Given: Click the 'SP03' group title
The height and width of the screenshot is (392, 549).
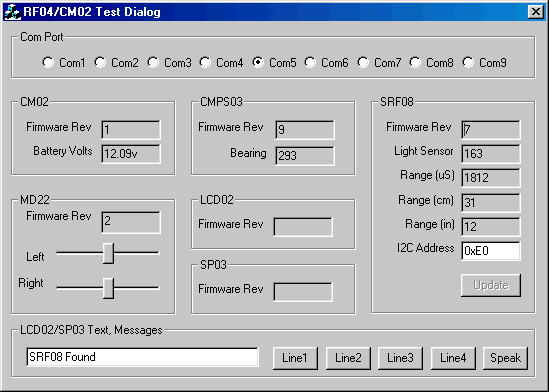Looking at the screenshot, I should (x=214, y=265).
